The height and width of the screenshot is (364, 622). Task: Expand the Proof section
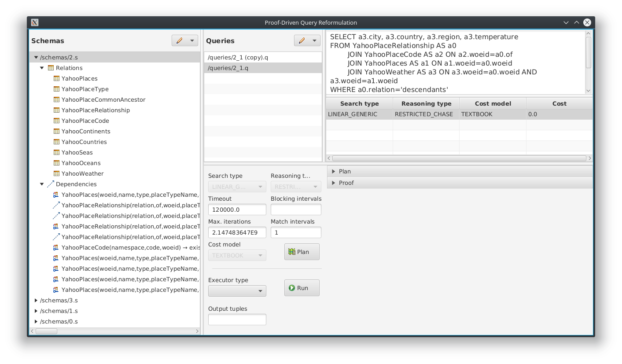coord(334,183)
